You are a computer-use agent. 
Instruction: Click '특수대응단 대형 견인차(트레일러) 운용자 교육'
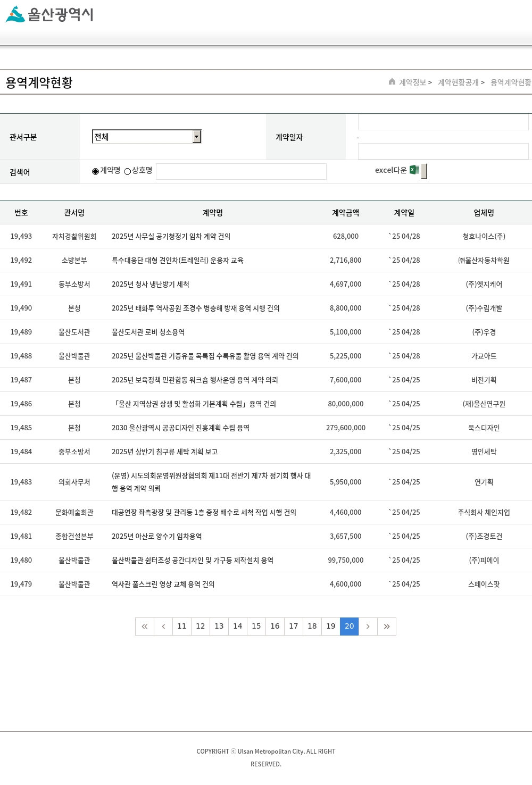[x=177, y=261]
